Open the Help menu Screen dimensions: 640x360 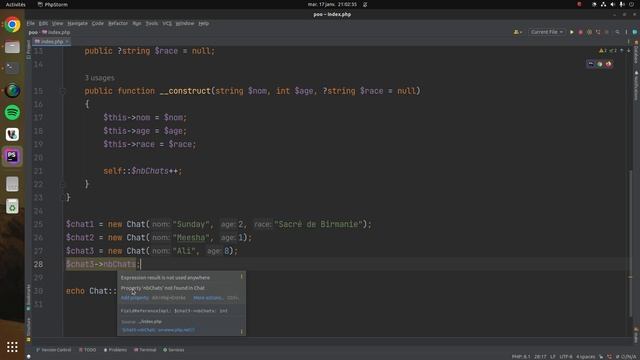[204, 23]
